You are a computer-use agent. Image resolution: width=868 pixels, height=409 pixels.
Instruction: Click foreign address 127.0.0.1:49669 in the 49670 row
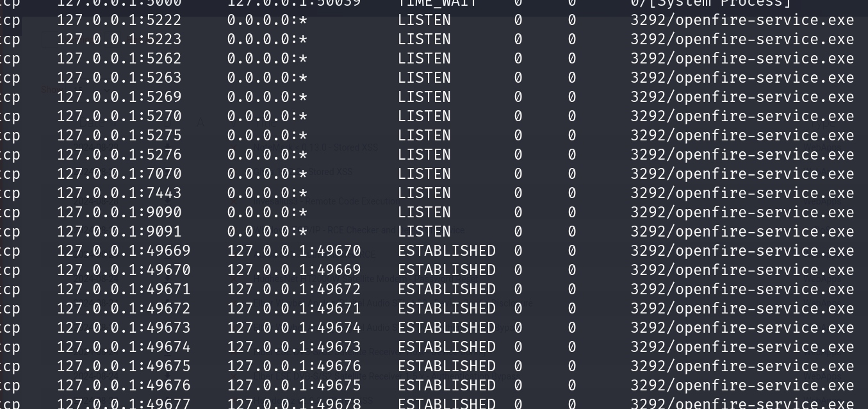coord(294,270)
